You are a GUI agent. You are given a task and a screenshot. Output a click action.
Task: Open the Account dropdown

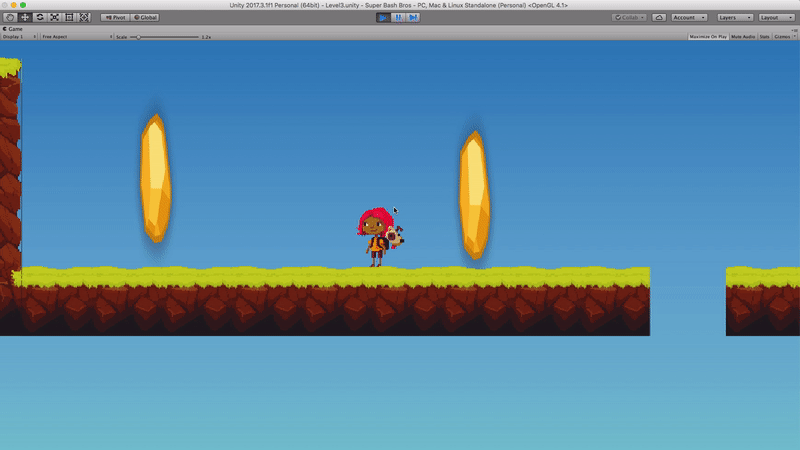pos(689,17)
